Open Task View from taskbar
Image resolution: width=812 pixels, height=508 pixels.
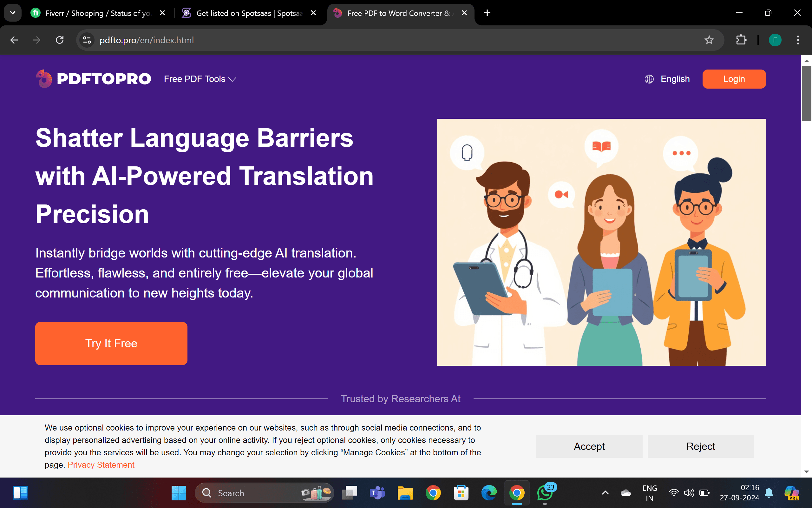coord(349,493)
